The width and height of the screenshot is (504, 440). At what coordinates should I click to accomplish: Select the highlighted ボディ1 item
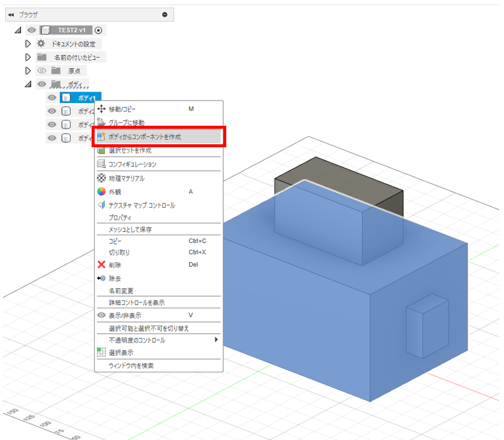[x=81, y=98]
